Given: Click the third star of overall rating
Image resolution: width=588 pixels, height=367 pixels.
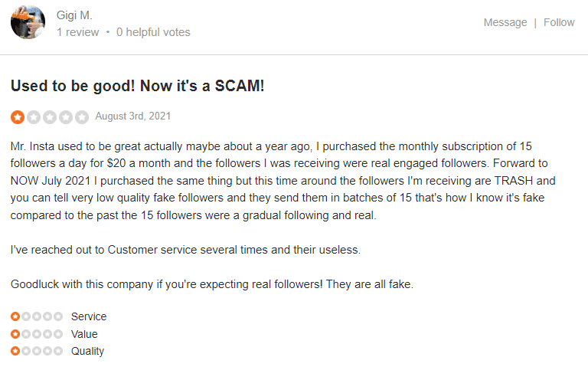Looking at the screenshot, I should 50,117.
